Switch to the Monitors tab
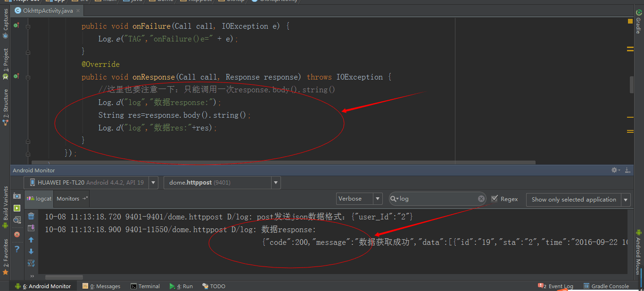This screenshot has height=291, width=644. pyautogui.click(x=67, y=199)
